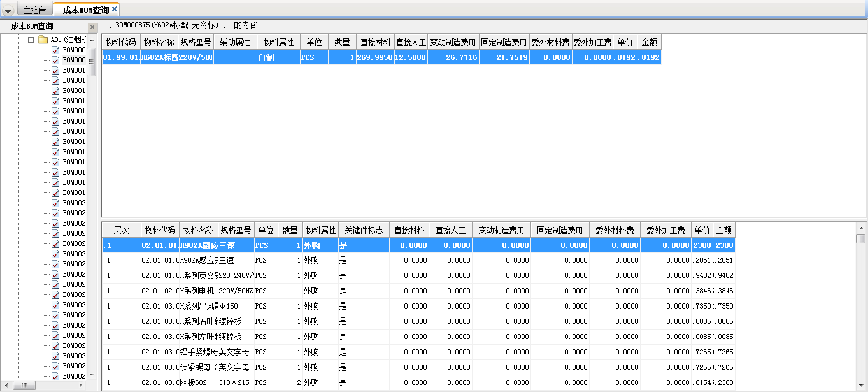Click lower grid 数量 column header

tap(290, 230)
